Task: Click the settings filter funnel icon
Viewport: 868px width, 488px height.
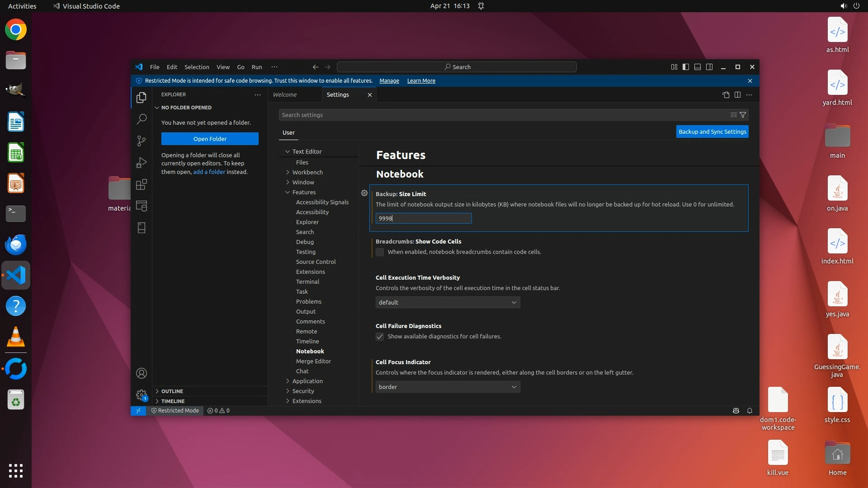Action: pos(743,115)
